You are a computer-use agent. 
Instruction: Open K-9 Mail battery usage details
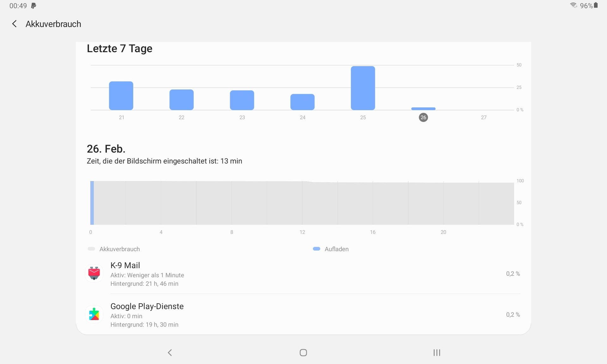coord(303,274)
